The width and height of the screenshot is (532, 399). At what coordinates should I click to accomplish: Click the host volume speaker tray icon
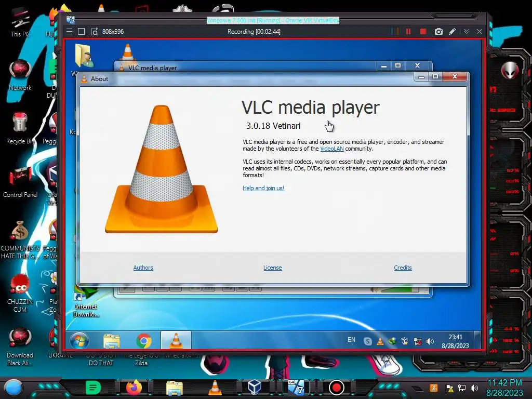click(474, 388)
